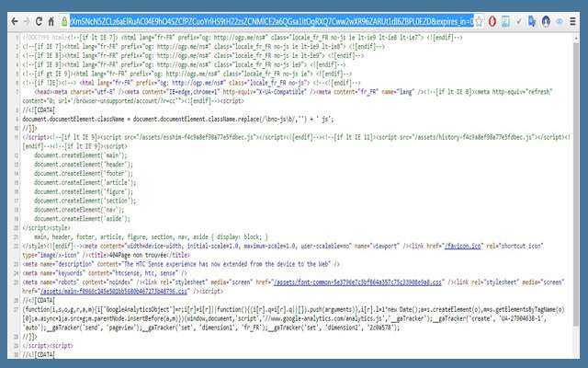Open the red octagon extension
Viewport: 588px width, 368px height.
pyautogui.click(x=492, y=21)
